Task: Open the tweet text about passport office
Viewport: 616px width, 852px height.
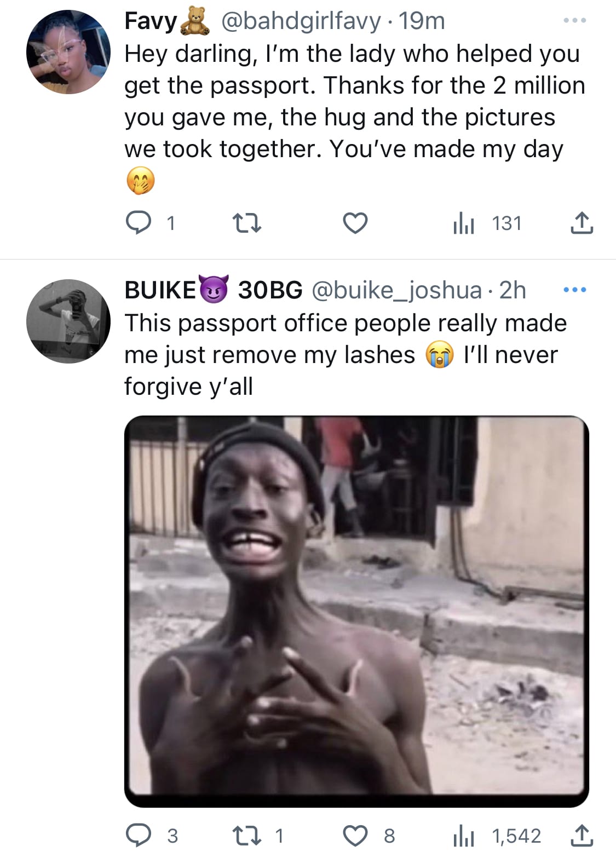Action: tap(345, 354)
